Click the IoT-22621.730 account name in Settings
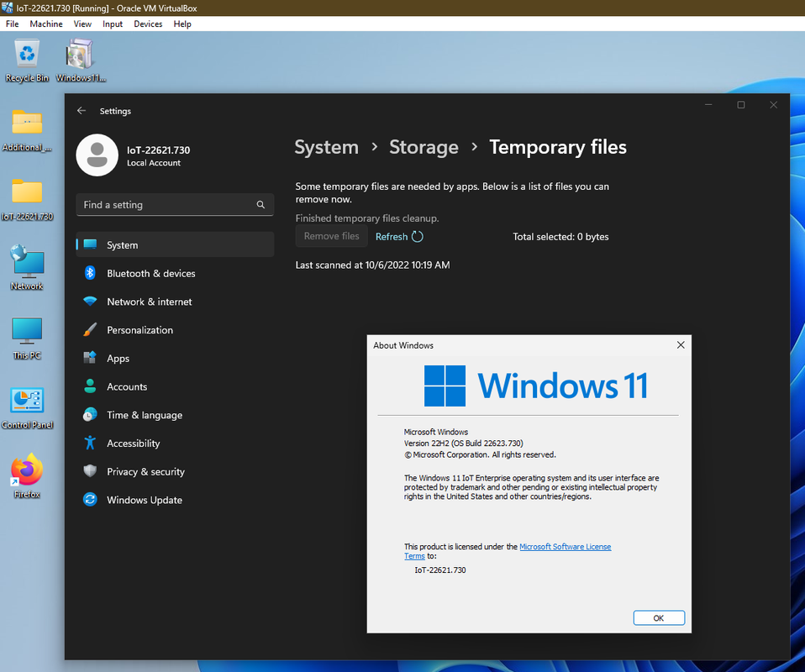 pos(159,150)
